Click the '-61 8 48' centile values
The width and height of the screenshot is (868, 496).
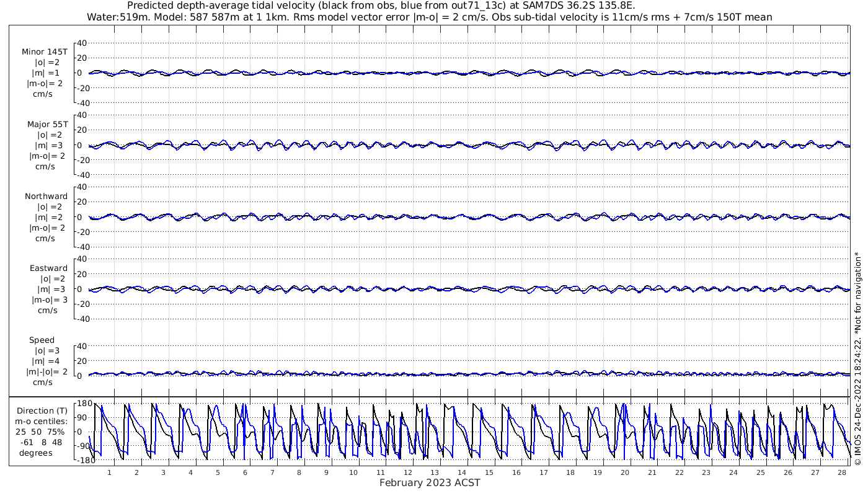point(40,442)
